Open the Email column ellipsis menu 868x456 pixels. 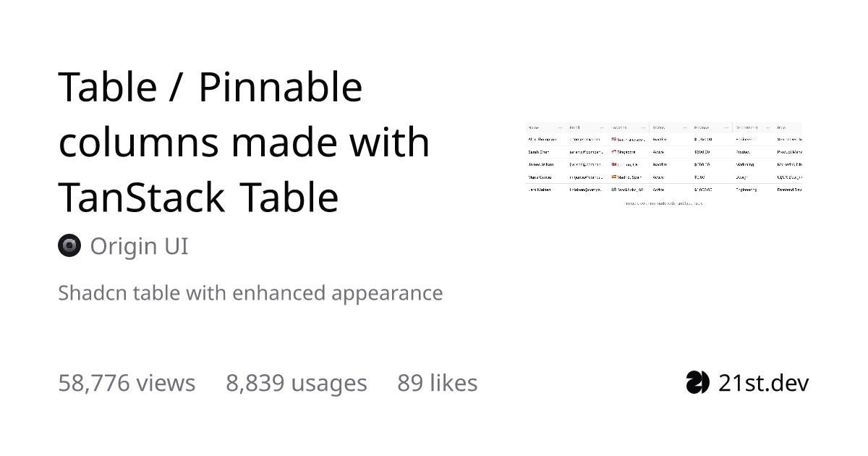pos(602,127)
